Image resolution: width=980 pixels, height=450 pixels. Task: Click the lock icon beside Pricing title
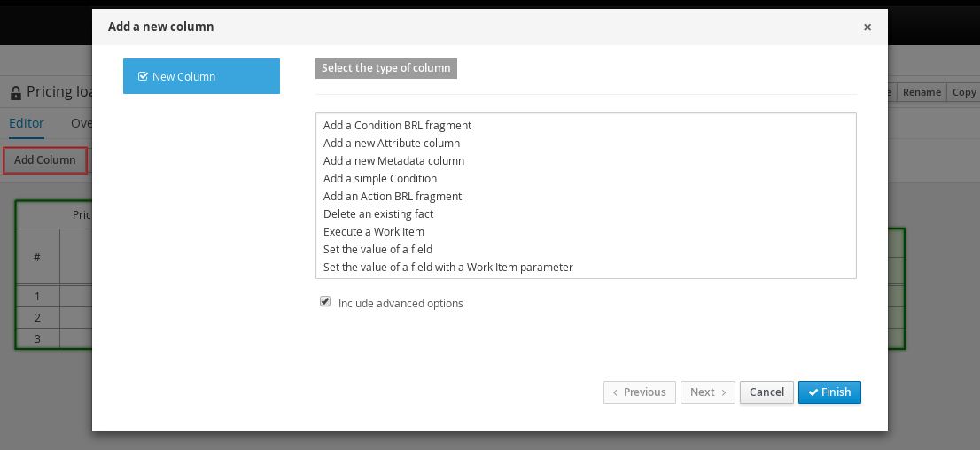tap(16, 93)
